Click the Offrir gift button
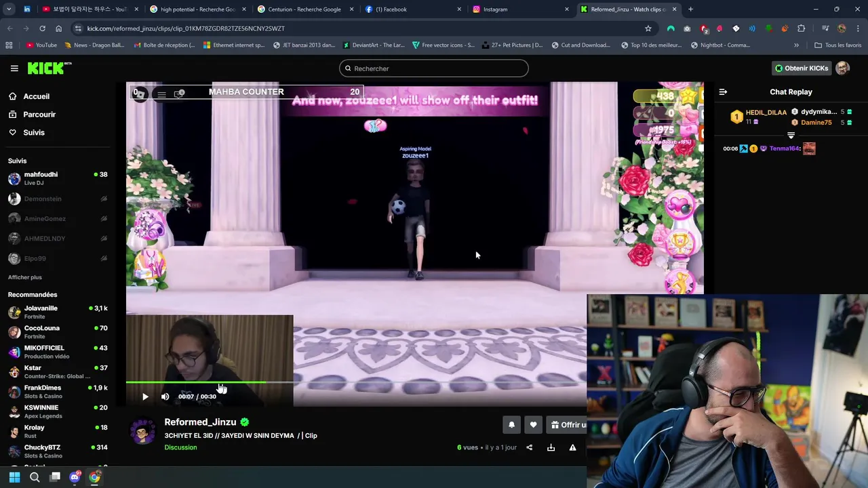 568,425
